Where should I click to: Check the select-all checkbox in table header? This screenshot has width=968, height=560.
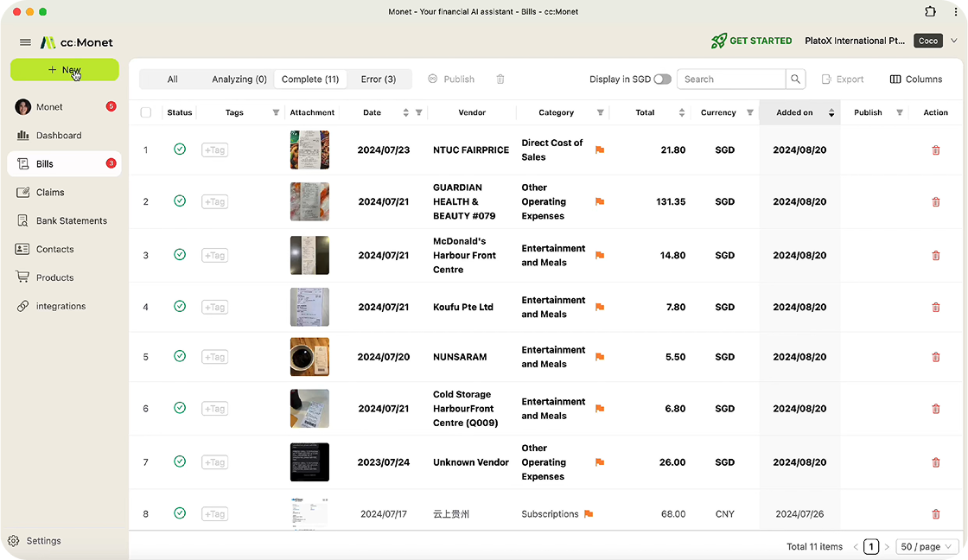pos(145,111)
